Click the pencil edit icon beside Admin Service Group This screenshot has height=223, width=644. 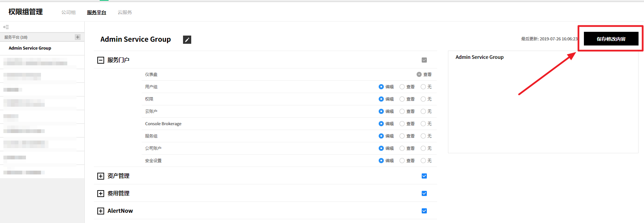(187, 40)
